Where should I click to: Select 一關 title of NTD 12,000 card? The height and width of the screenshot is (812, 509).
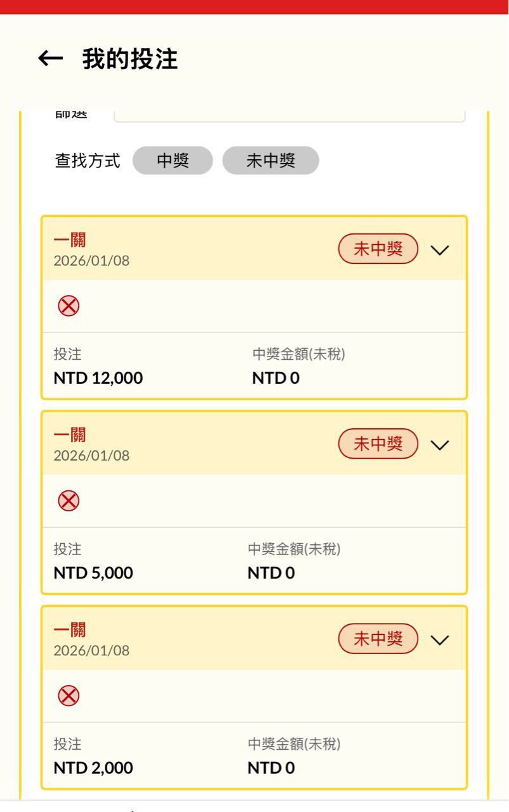click(x=70, y=240)
